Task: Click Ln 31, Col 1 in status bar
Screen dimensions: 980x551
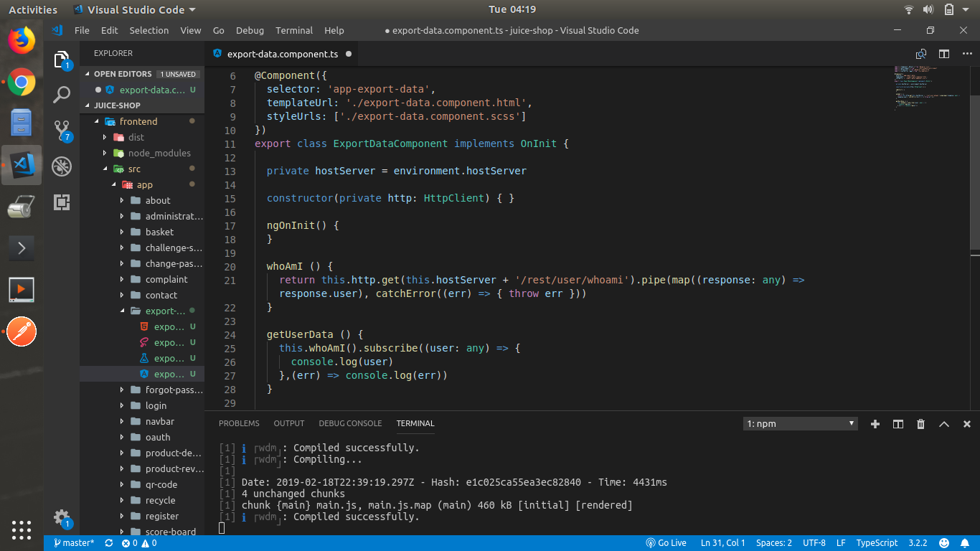Action: [722, 543]
